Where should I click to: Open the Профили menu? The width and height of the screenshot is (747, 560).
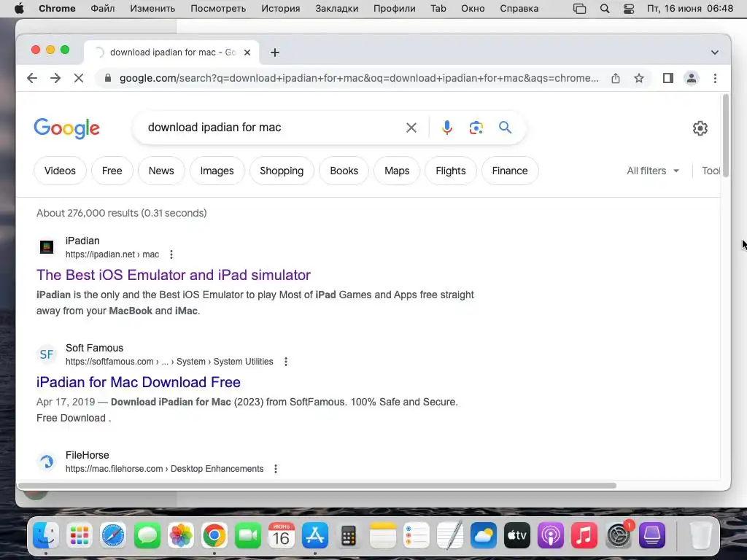click(395, 9)
